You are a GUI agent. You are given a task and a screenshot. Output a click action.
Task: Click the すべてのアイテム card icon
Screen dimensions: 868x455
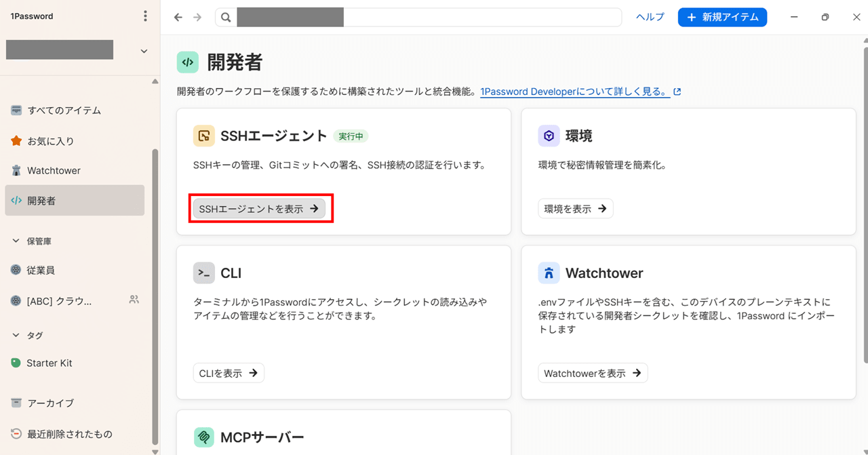click(x=16, y=111)
